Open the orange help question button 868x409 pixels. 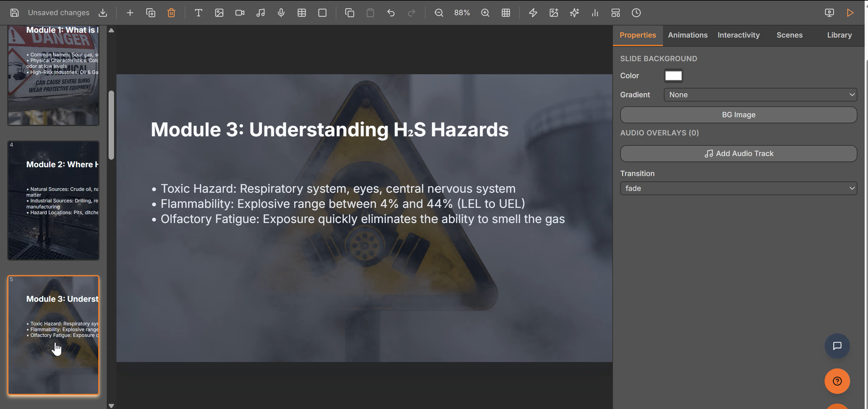[837, 381]
